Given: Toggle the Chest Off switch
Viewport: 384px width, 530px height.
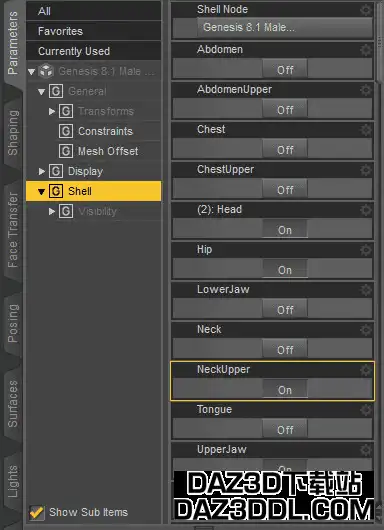Looking at the screenshot, I should pyautogui.click(x=285, y=149).
